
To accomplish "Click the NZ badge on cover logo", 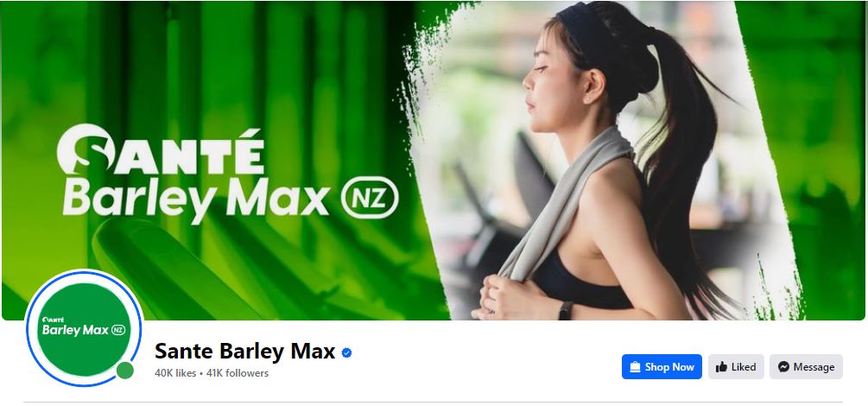I will tap(370, 198).
